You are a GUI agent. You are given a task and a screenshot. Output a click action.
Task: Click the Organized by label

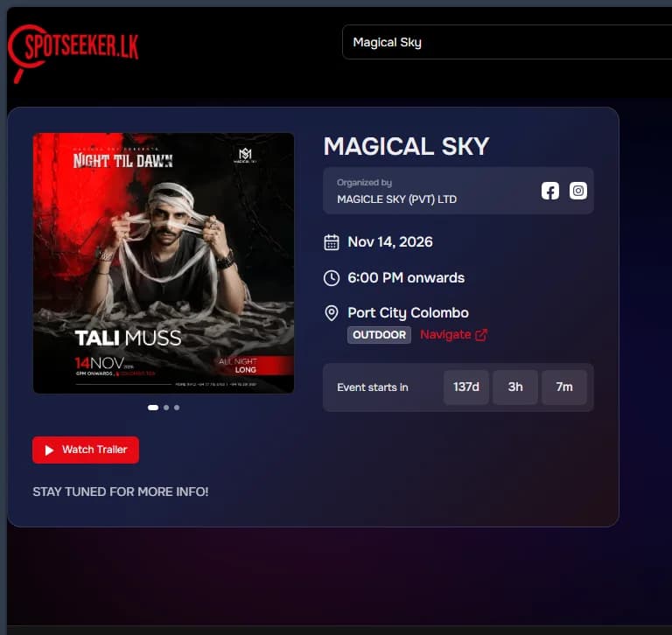tap(364, 183)
